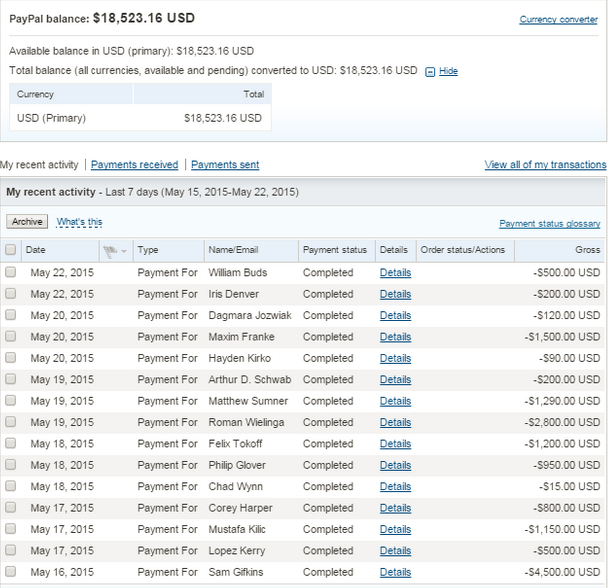The image size is (608, 588).
Task: Open the Payment status glossary
Action: (x=549, y=224)
